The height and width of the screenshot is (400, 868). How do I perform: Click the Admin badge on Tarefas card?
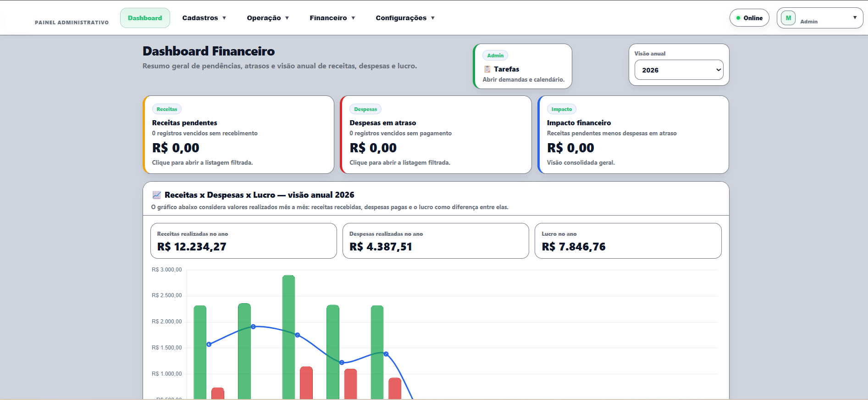pyautogui.click(x=495, y=56)
